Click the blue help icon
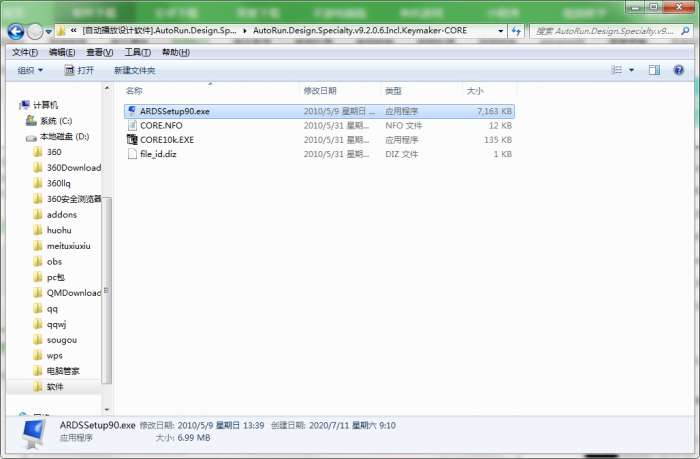The height and width of the screenshot is (459, 700). tap(679, 70)
